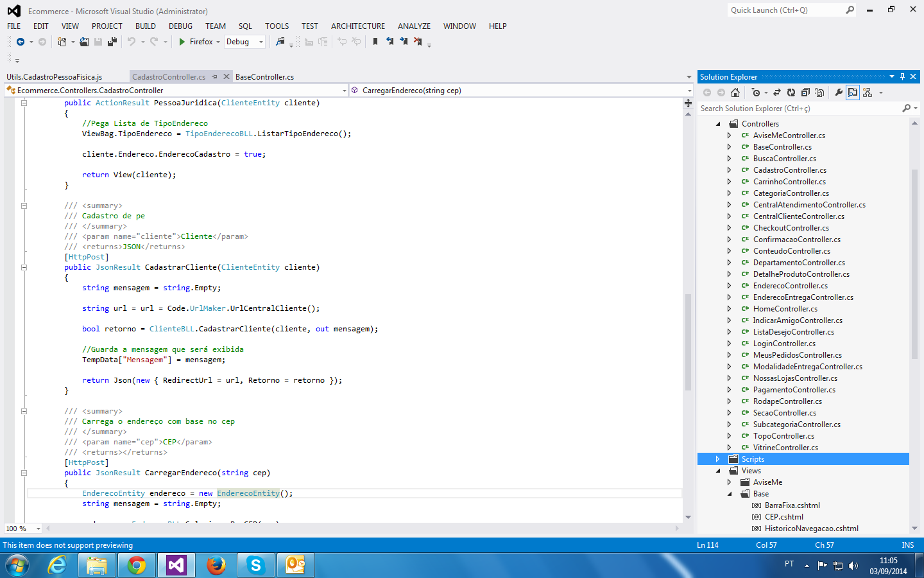Click the Windows Start button
The width and height of the screenshot is (924, 578).
coord(17,565)
